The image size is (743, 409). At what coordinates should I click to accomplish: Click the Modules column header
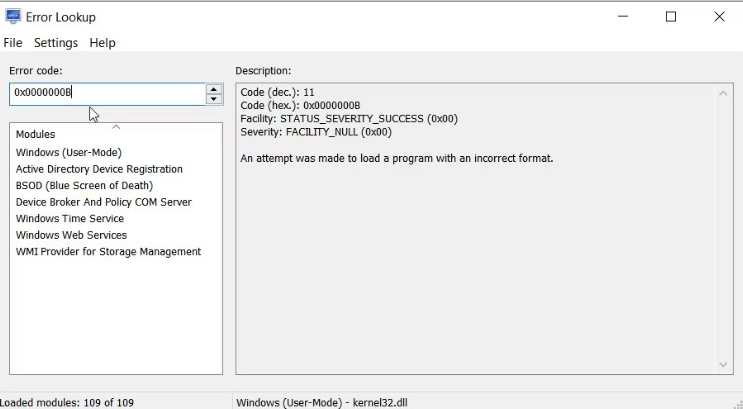tap(36, 134)
